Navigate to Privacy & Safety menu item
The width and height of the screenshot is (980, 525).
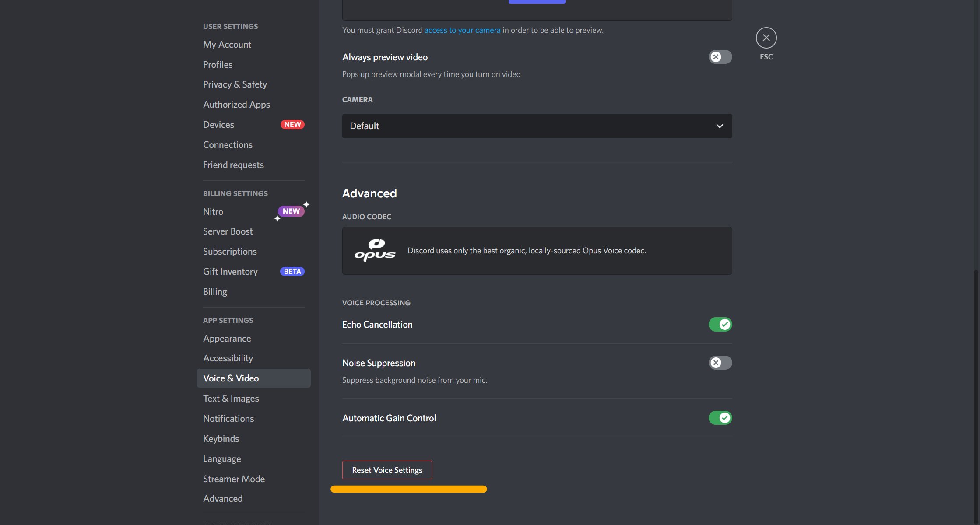tap(235, 84)
